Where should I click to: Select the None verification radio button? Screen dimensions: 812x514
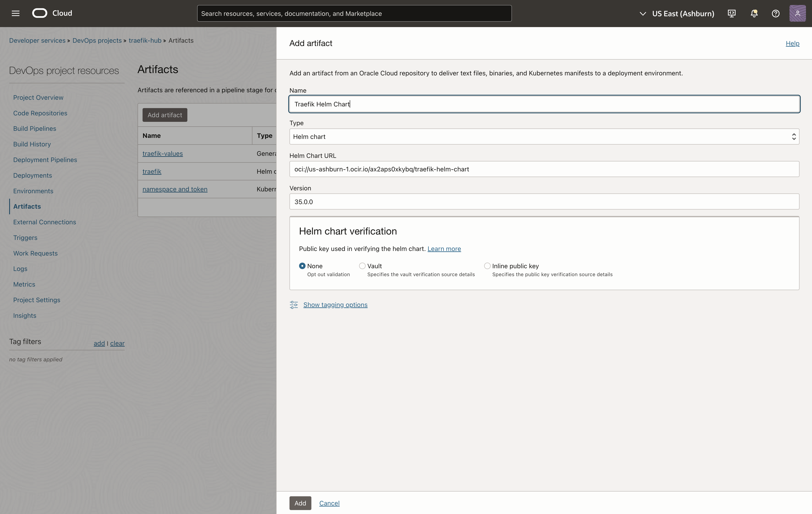coord(302,266)
